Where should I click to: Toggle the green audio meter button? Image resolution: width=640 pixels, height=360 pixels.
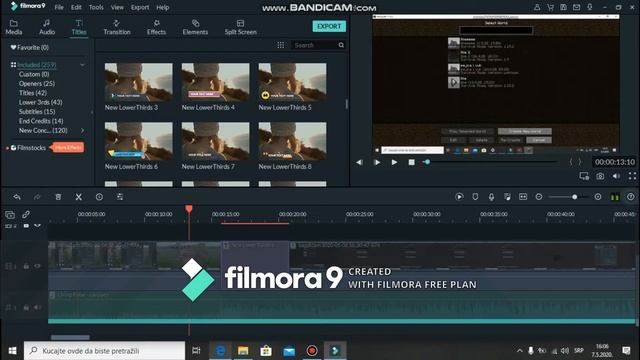615,197
